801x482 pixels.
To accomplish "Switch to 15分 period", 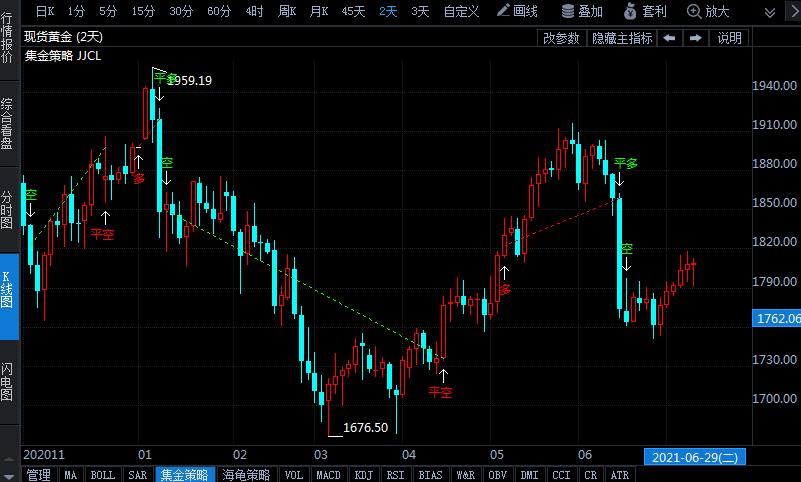I will point(143,11).
